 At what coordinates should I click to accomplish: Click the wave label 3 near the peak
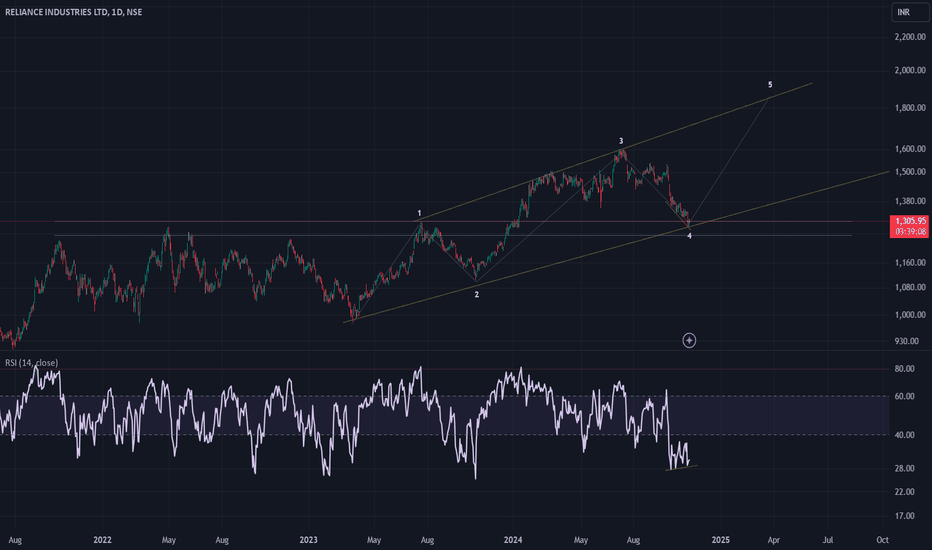click(621, 141)
